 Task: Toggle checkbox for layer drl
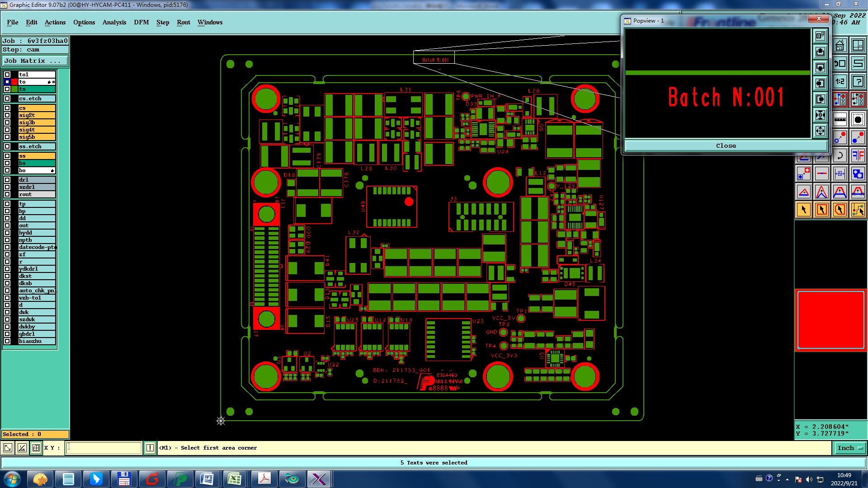tap(7, 180)
